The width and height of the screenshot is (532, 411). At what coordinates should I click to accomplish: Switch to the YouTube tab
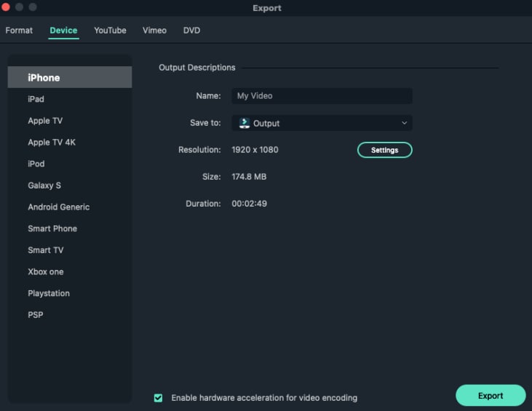point(110,31)
